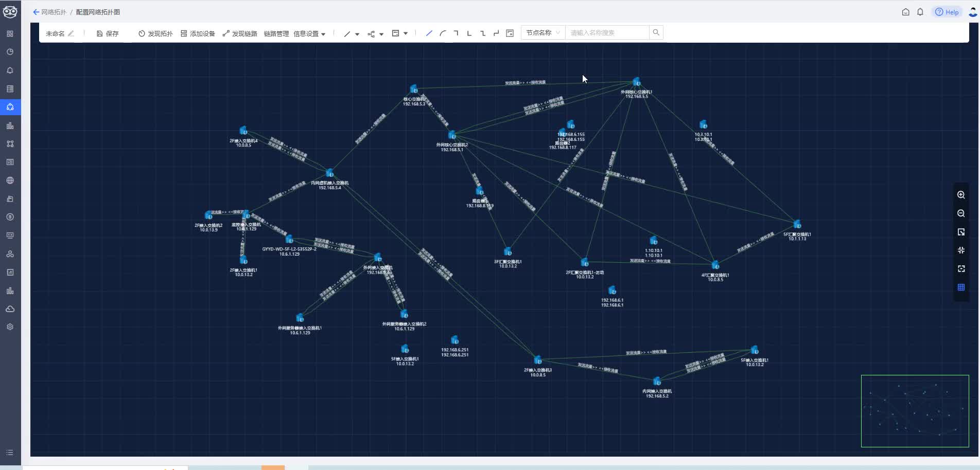Zoom in on the topology canvas
Image resolution: width=980 pixels, height=470 pixels.
point(960,195)
